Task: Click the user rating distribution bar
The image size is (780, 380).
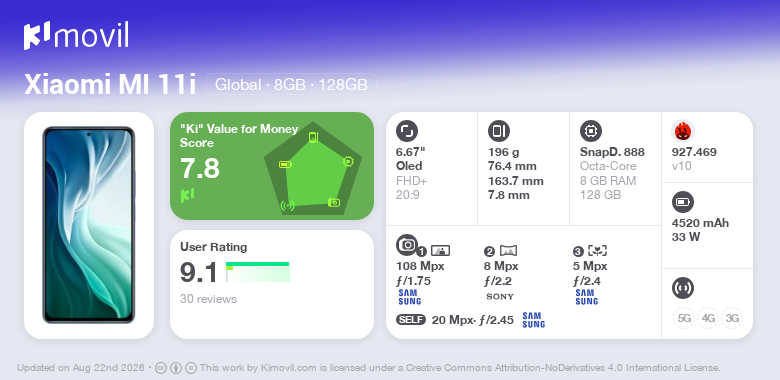Action: coord(258,272)
